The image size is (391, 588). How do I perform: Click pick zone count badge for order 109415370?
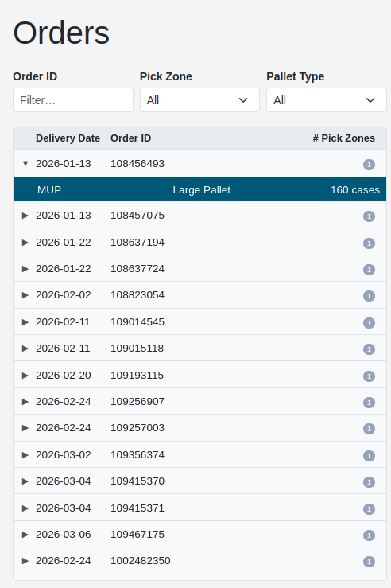coord(369,481)
